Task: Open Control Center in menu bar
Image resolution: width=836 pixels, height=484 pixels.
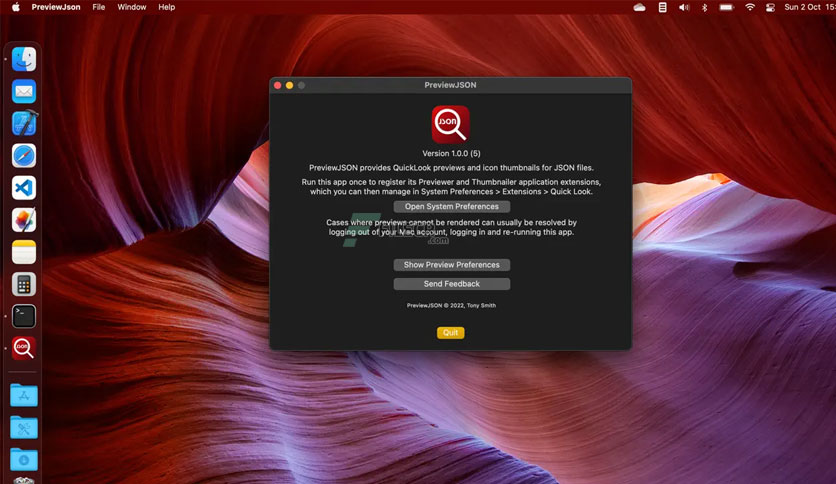Action: pos(770,7)
